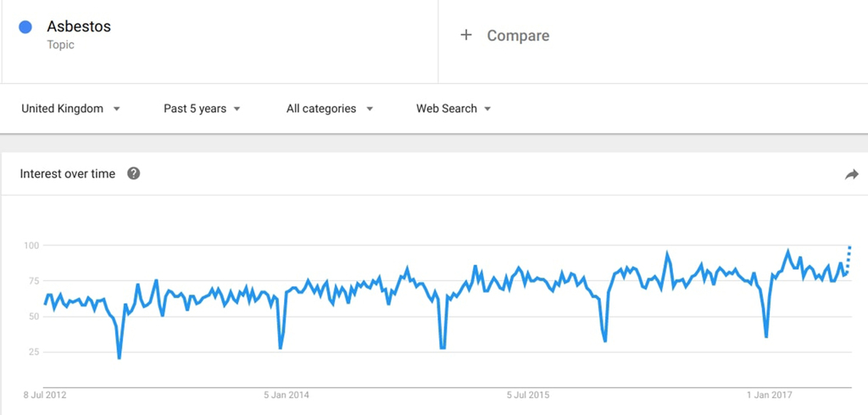The image size is (868, 415).
Task: Open the United Kingdom region dropdown
Action: (70, 109)
